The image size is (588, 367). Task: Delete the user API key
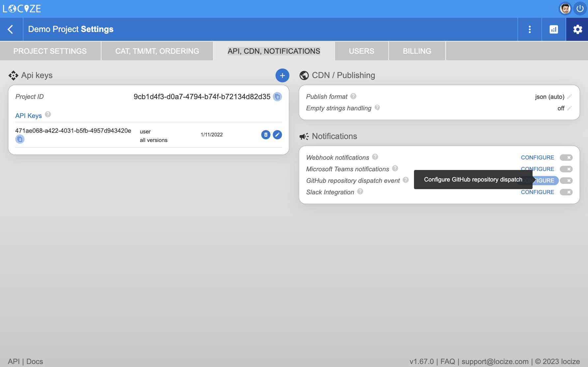point(266,135)
